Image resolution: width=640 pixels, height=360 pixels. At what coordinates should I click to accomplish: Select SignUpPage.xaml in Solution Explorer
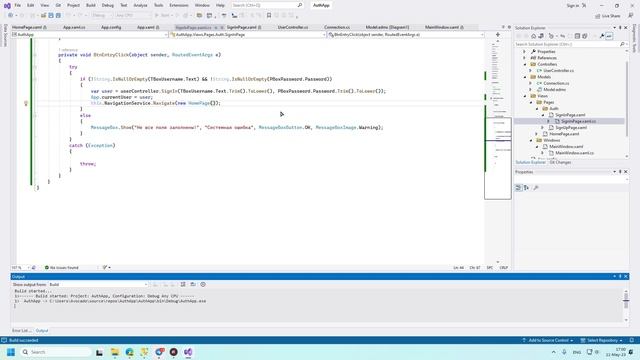coord(571,128)
